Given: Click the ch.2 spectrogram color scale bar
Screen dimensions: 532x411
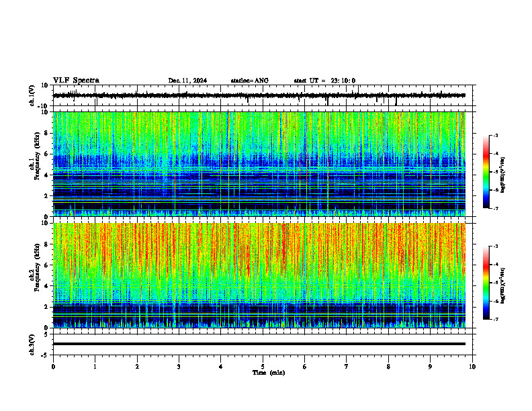Looking at the screenshot, I should (x=486, y=283).
